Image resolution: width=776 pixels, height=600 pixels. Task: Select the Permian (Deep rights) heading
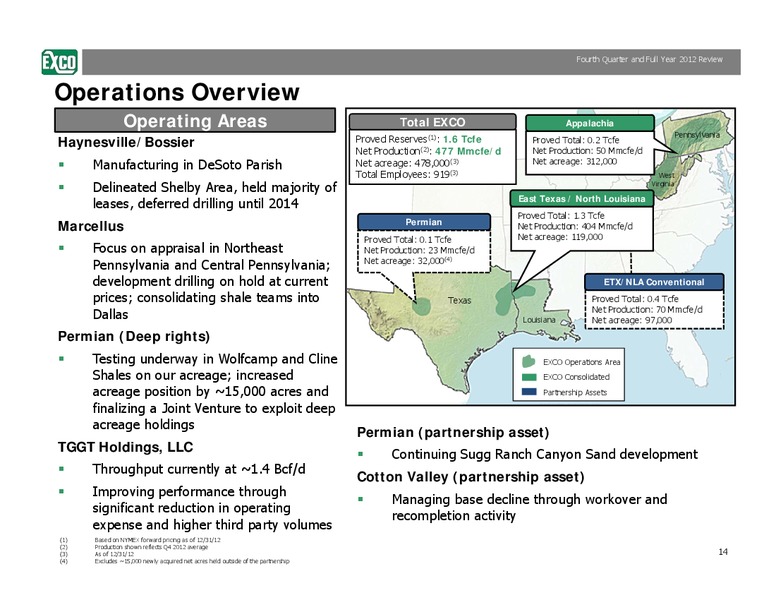(134, 337)
